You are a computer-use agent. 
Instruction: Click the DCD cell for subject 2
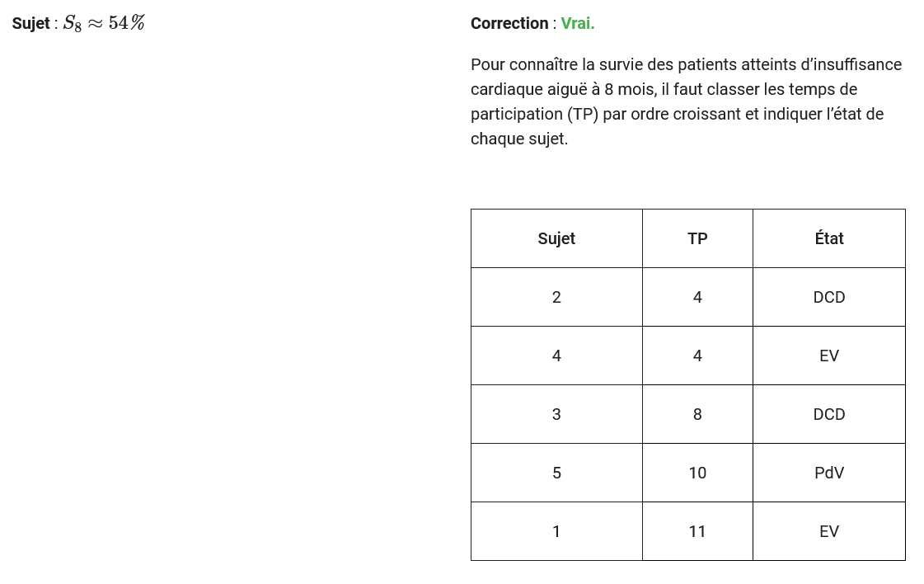(x=829, y=297)
